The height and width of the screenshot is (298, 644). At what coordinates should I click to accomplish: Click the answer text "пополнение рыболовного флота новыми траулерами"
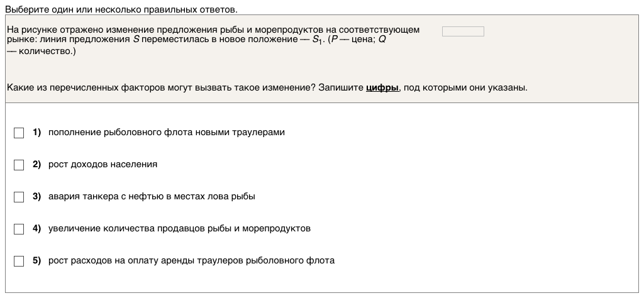(x=167, y=132)
